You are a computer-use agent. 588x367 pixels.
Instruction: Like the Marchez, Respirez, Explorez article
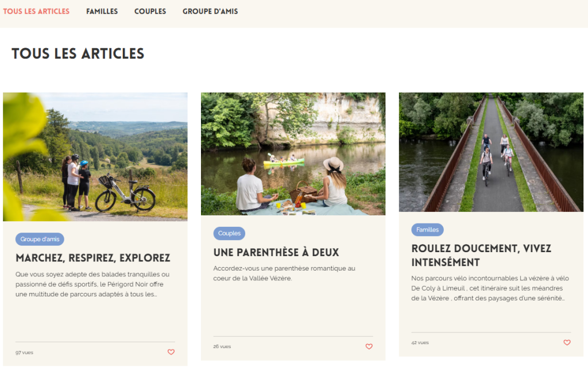pos(171,352)
